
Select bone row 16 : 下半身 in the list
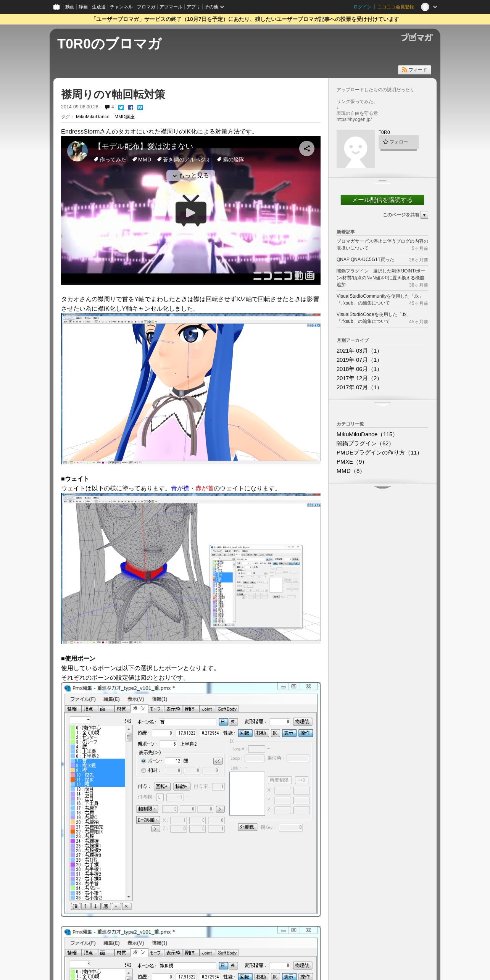tap(98, 803)
